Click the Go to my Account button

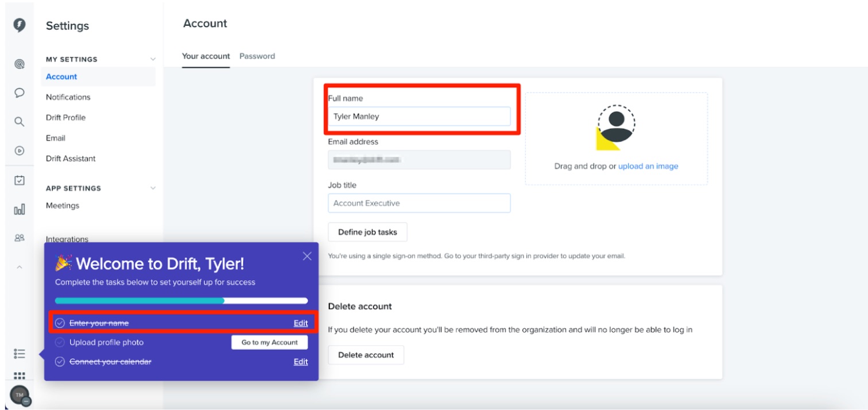point(270,342)
